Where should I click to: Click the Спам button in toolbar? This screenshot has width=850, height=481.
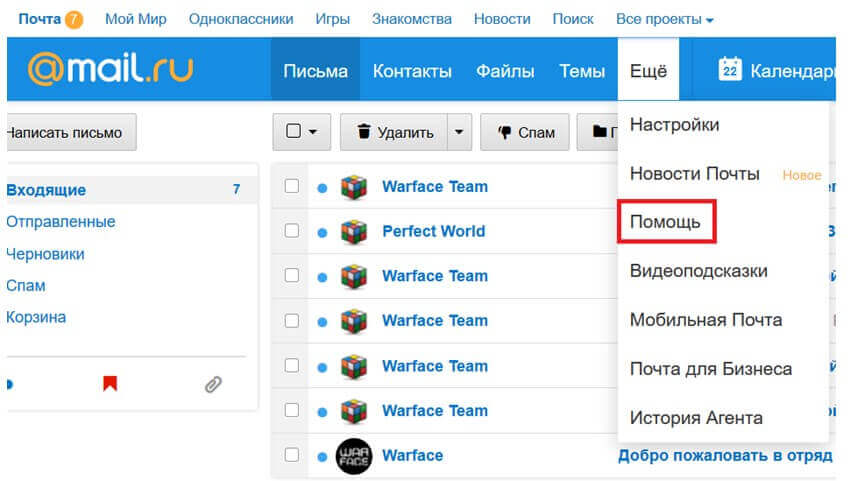pyautogui.click(x=526, y=132)
